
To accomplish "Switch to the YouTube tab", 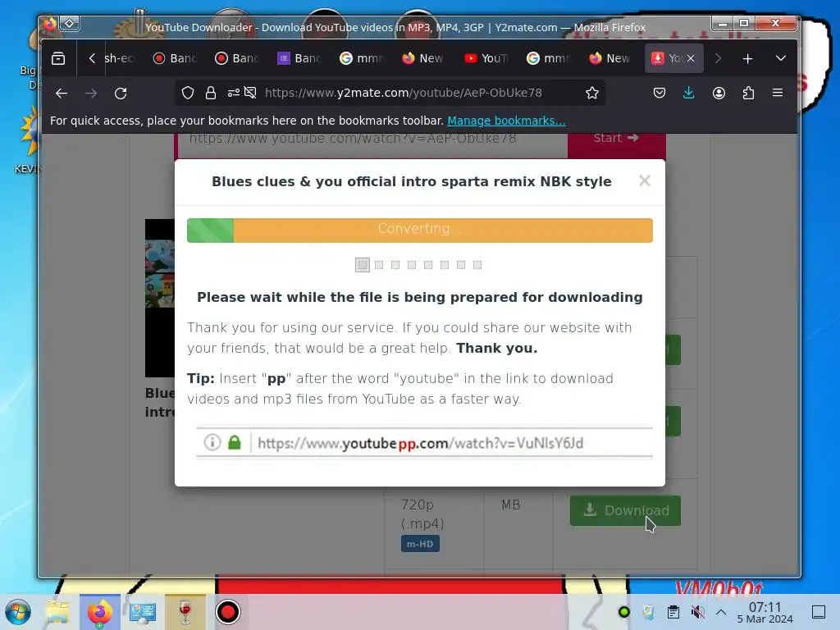I will (486, 58).
